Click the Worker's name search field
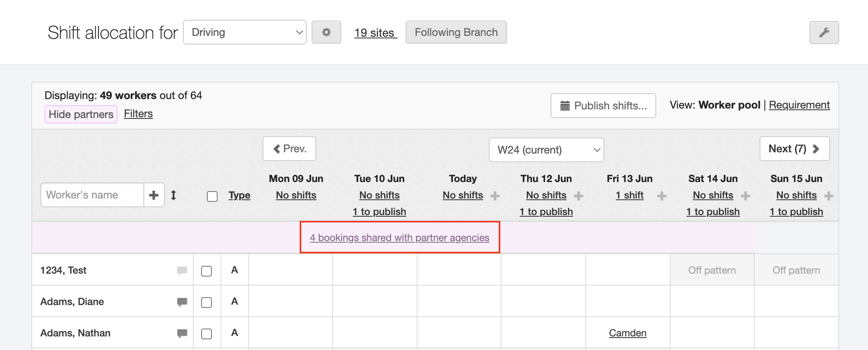Viewport: 868px width, 350px height. pyautogui.click(x=92, y=195)
